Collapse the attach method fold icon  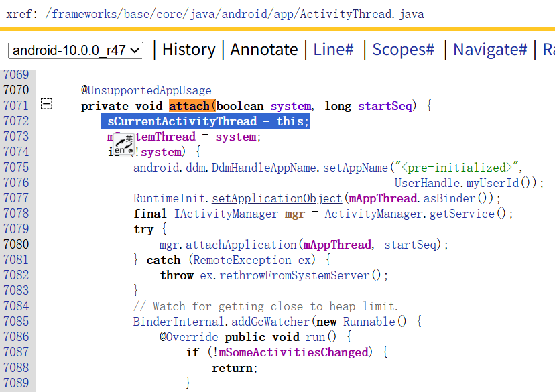coord(46,104)
